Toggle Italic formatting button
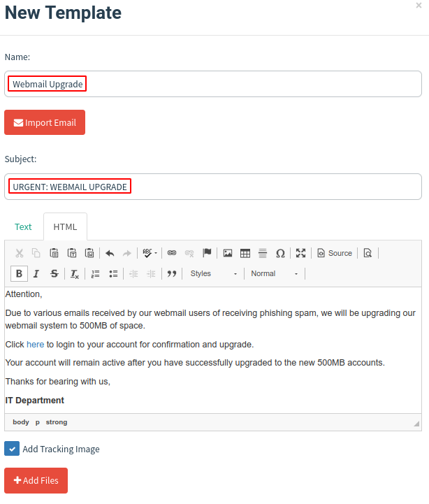429x504 pixels. point(36,273)
